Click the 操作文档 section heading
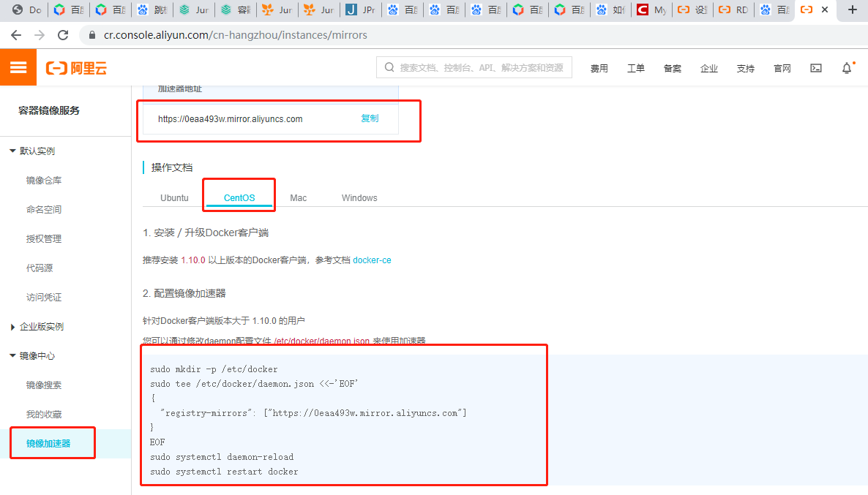The image size is (868, 495). click(171, 167)
